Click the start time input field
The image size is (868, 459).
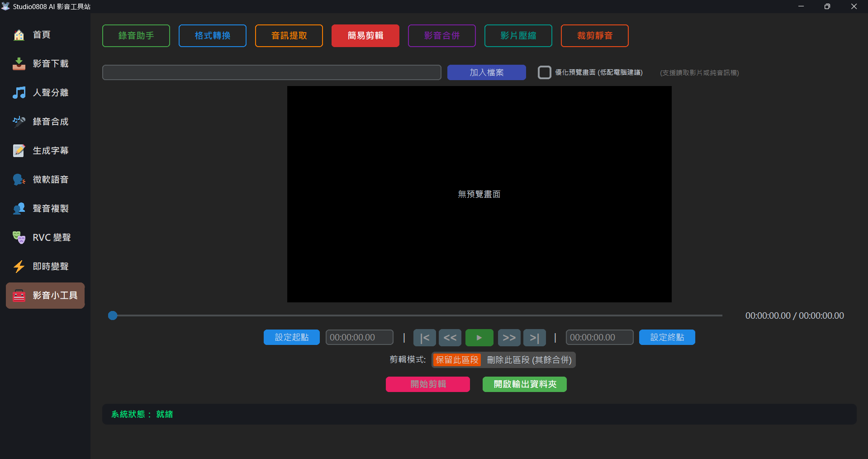click(x=360, y=337)
